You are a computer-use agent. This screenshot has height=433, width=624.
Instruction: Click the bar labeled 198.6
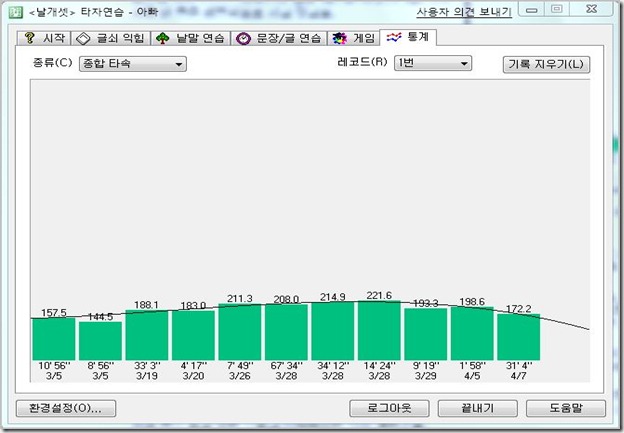click(472, 334)
